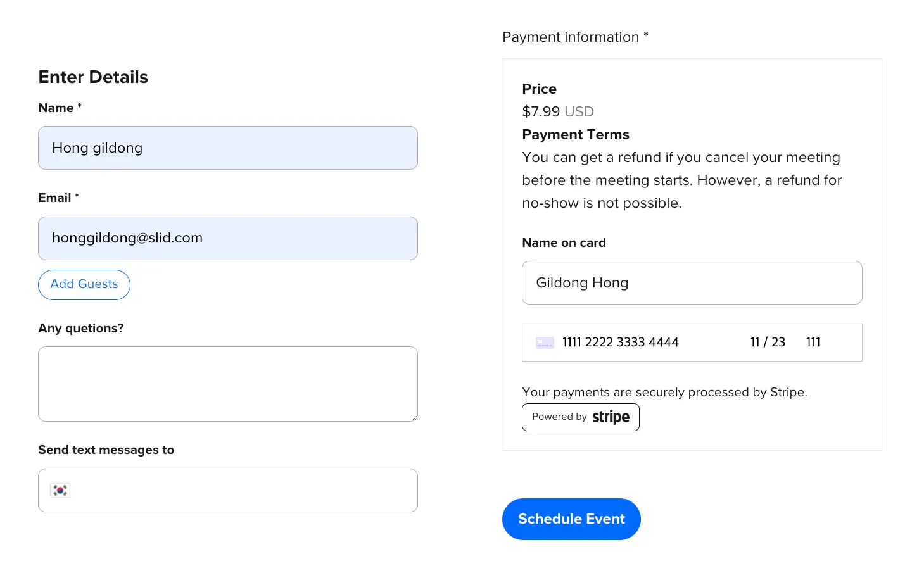Click the card number 1111 2222 3333 4444
The height and width of the screenshot is (573, 924).
click(621, 343)
